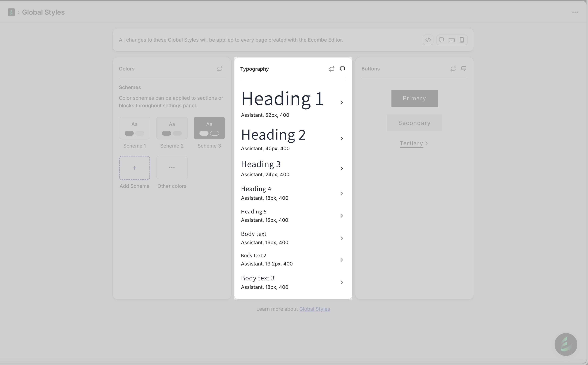Click the Ecombe logo in breadcrumb

pyautogui.click(x=11, y=12)
